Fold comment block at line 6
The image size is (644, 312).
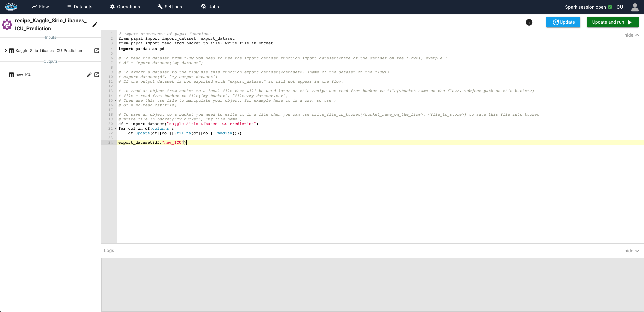[x=115, y=58]
